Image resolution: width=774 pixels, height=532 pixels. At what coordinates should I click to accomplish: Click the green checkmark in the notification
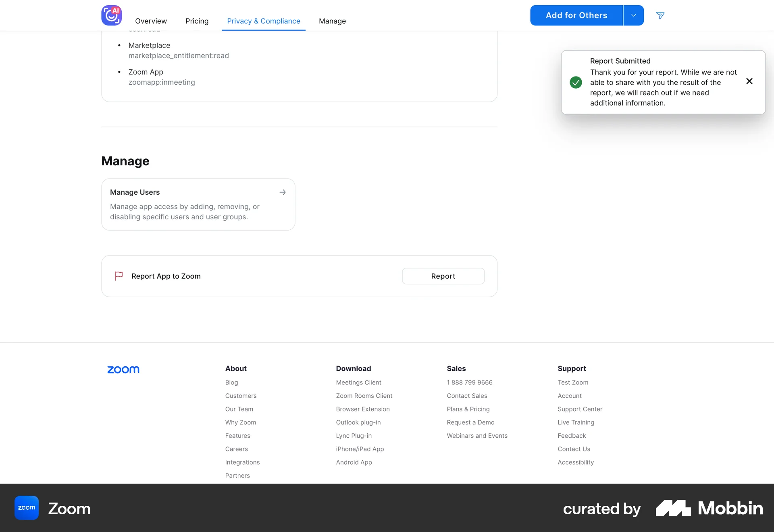coord(576,82)
